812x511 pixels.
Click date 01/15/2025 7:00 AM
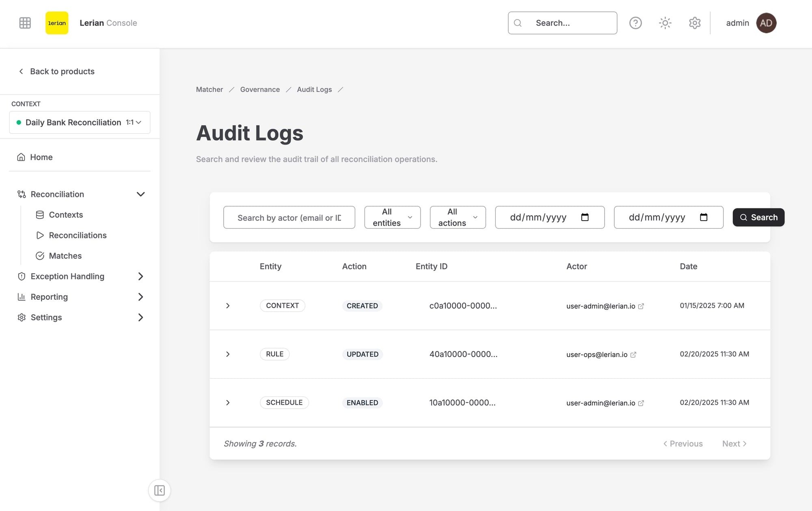712,305
